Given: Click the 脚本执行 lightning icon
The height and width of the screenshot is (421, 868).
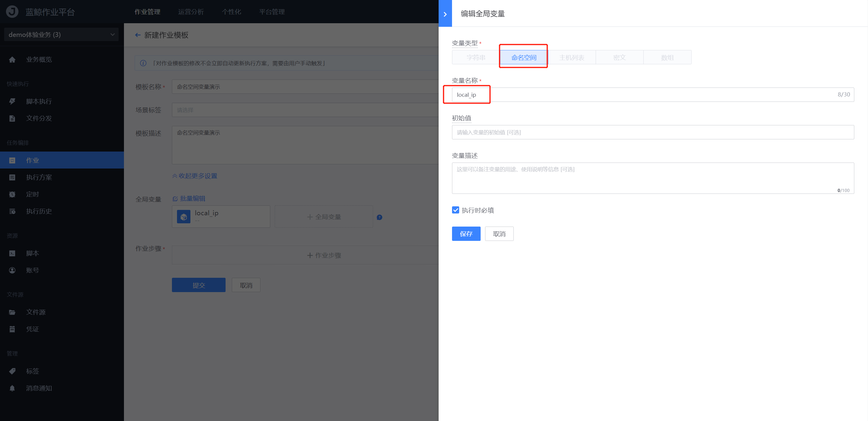Looking at the screenshot, I should 12,101.
